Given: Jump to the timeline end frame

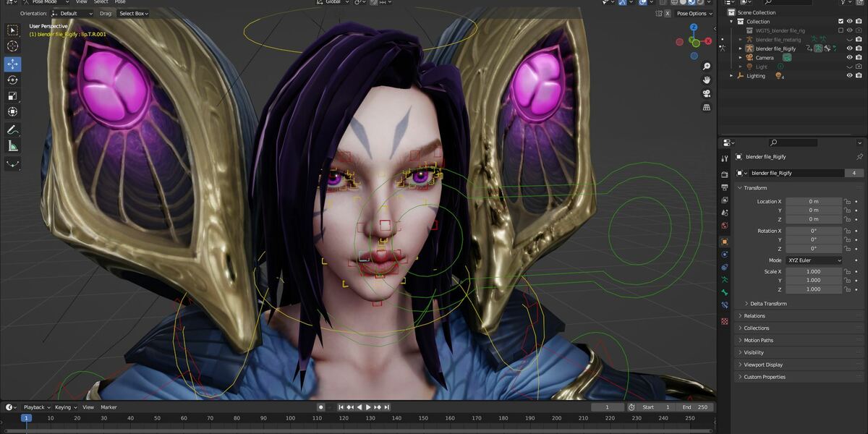Looking at the screenshot, I should (x=387, y=407).
